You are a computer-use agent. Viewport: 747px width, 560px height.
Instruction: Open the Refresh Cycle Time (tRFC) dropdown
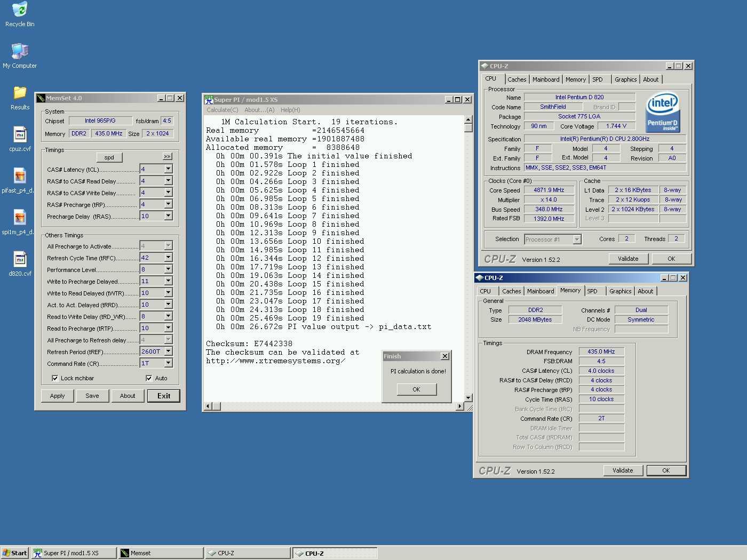pos(168,258)
